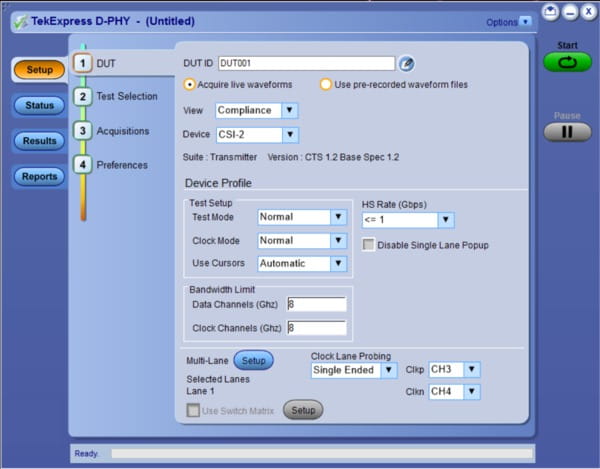The width and height of the screenshot is (600, 469).
Task: Click the Suite : Transmitter text
Action: [x=220, y=157]
